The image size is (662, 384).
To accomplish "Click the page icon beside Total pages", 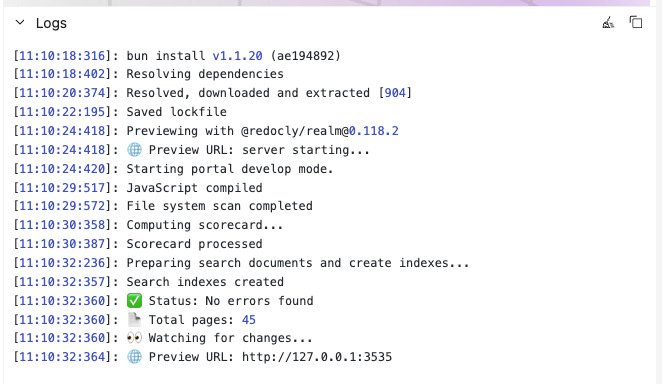I will pyautogui.click(x=134, y=320).
